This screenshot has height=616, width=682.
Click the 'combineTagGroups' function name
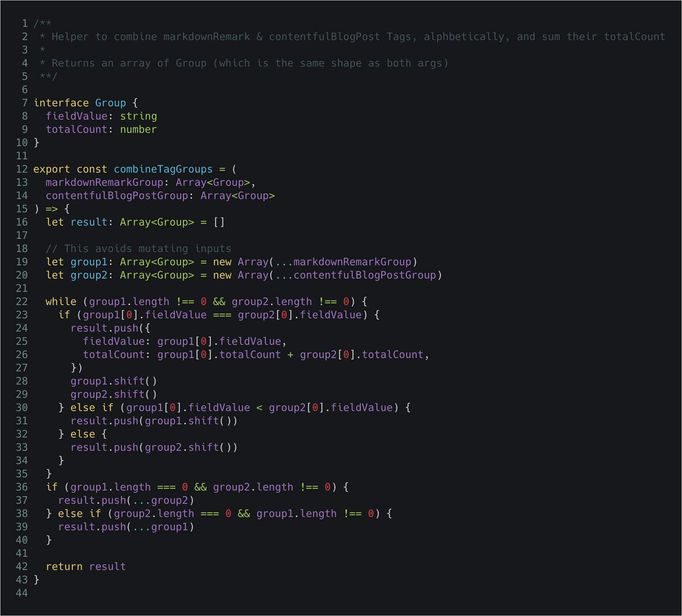click(163, 169)
